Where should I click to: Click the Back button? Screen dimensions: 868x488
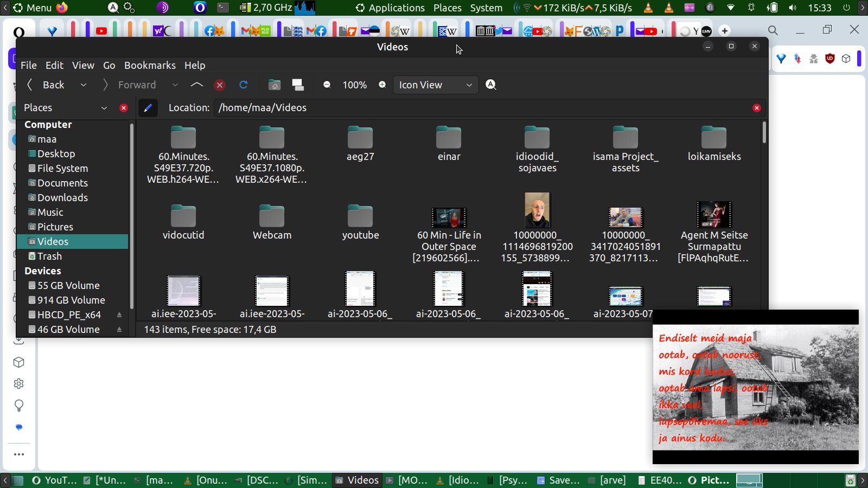[46, 85]
